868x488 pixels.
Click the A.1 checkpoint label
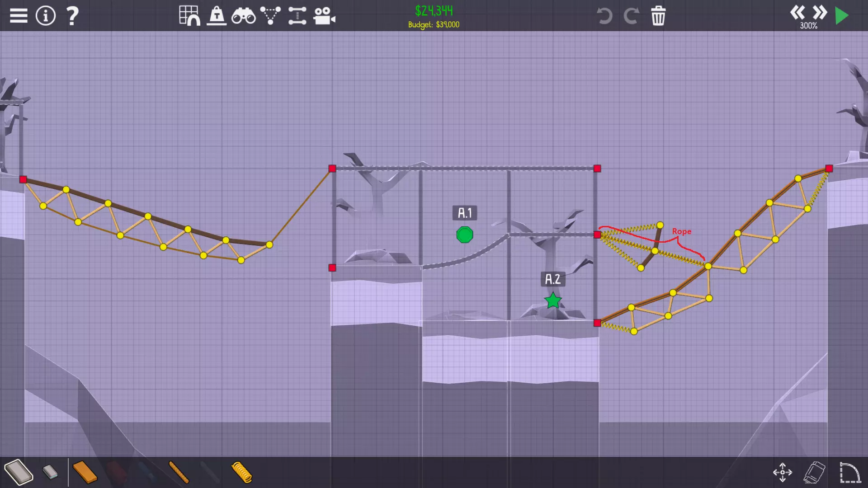coord(464,213)
